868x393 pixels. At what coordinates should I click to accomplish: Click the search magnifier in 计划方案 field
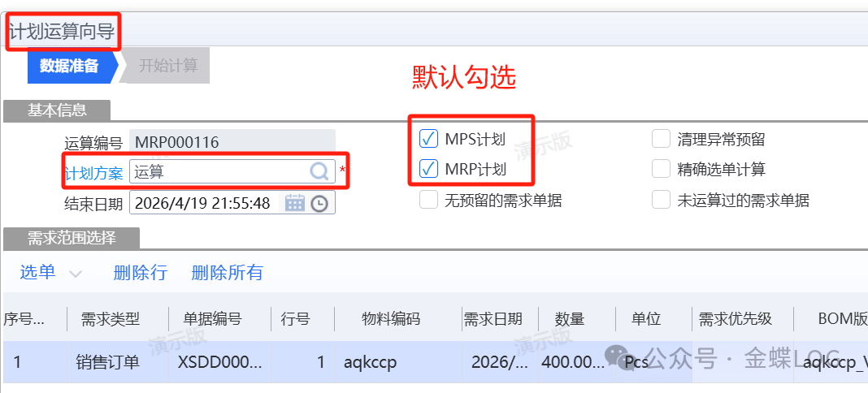[x=319, y=171]
